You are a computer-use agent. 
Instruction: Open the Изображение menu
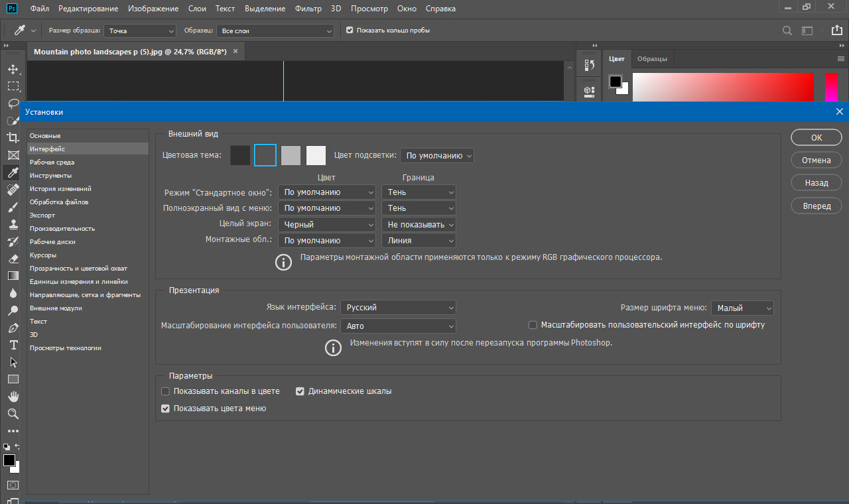tap(155, 9)
